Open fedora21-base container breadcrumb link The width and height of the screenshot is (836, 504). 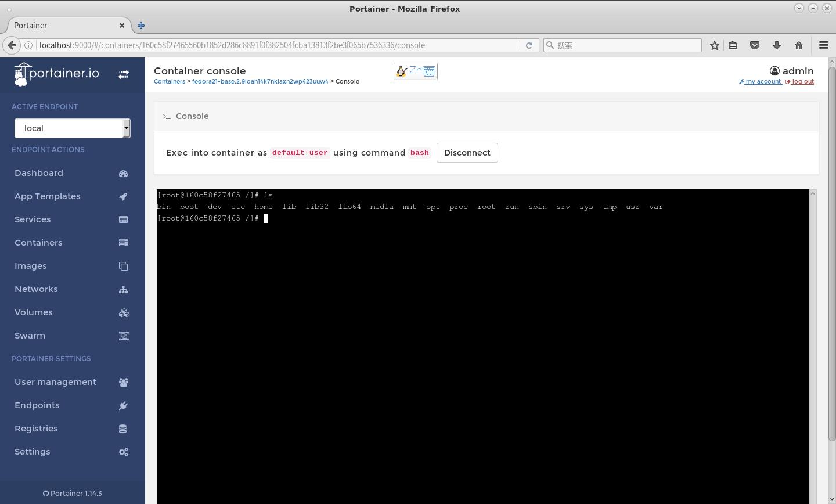260,82
